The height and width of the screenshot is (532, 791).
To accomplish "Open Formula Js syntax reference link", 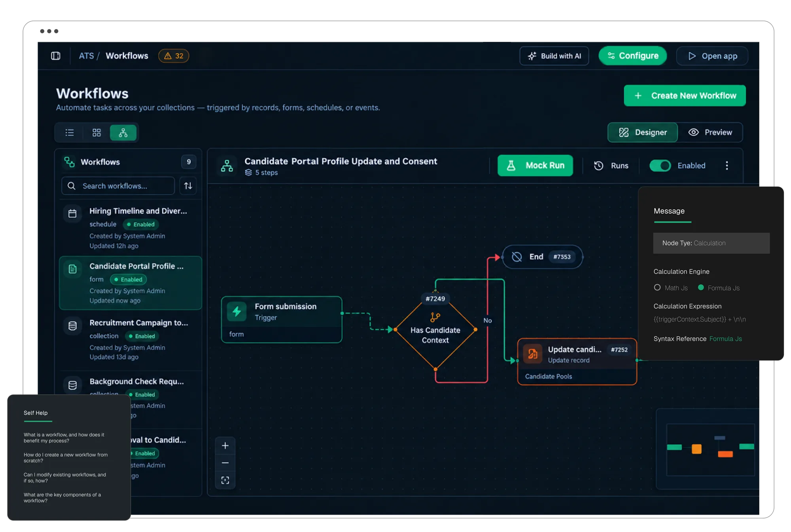I will point(725,339).
